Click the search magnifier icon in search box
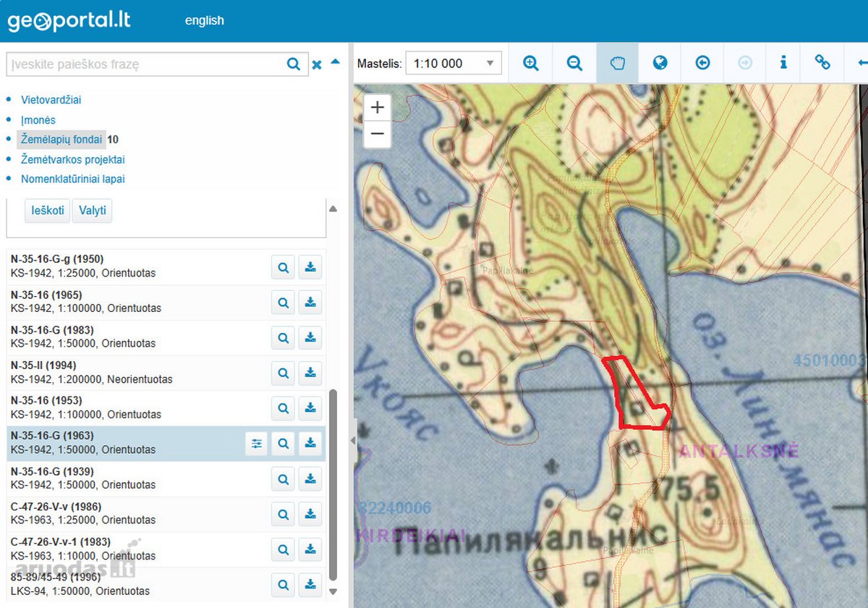This screenshot has width=868, height=608. click(x=294, y=64)
